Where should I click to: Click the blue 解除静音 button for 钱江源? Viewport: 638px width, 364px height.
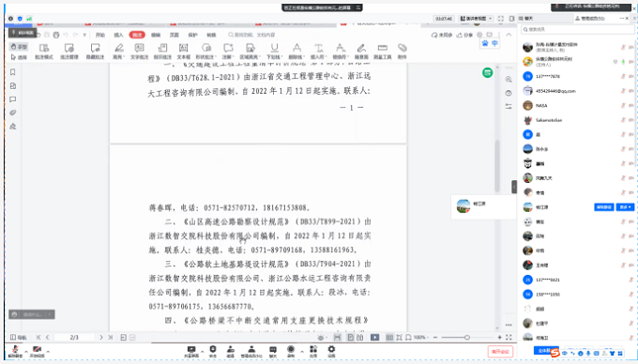pyautogui.click(x=604, y=207)
